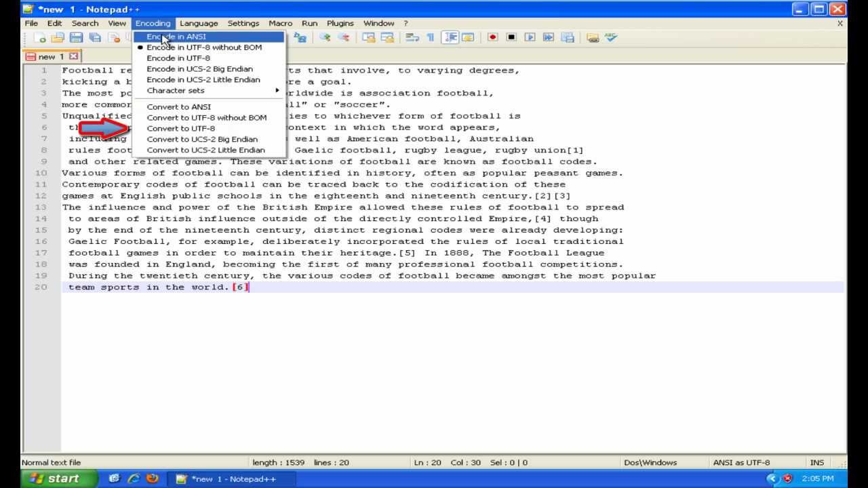Click the New file toolbar icon
Image resolution: width=868 pixels, height=488 pixels.
click(40, 38)
